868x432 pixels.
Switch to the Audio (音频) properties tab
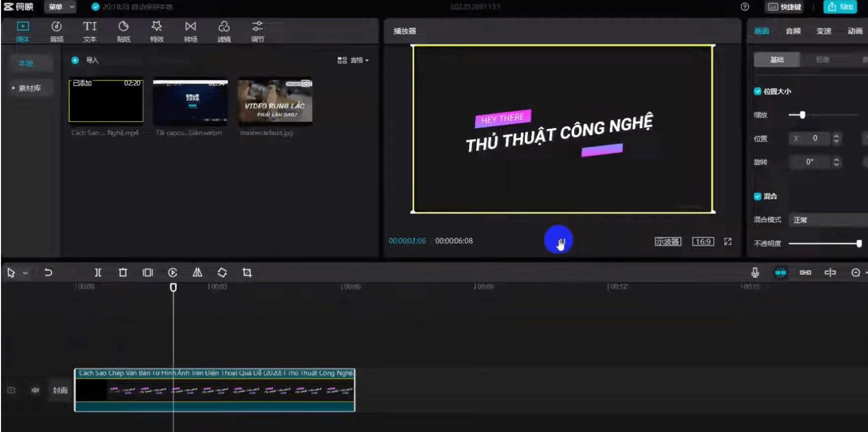click(793, 31)
